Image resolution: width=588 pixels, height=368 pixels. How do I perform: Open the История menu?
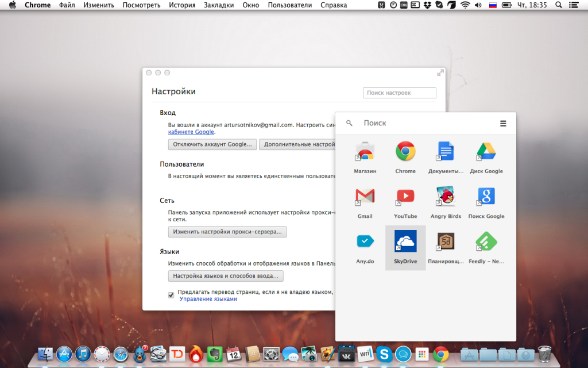coord(182,5)
